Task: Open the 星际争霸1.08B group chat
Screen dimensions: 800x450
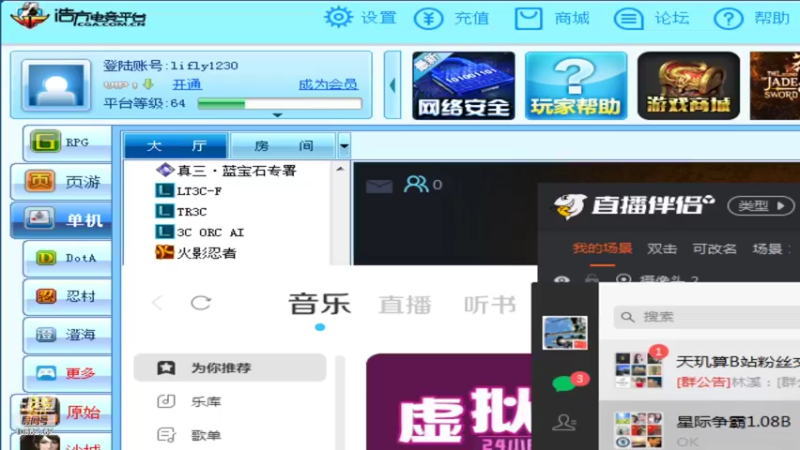Action: click(699, 426)
